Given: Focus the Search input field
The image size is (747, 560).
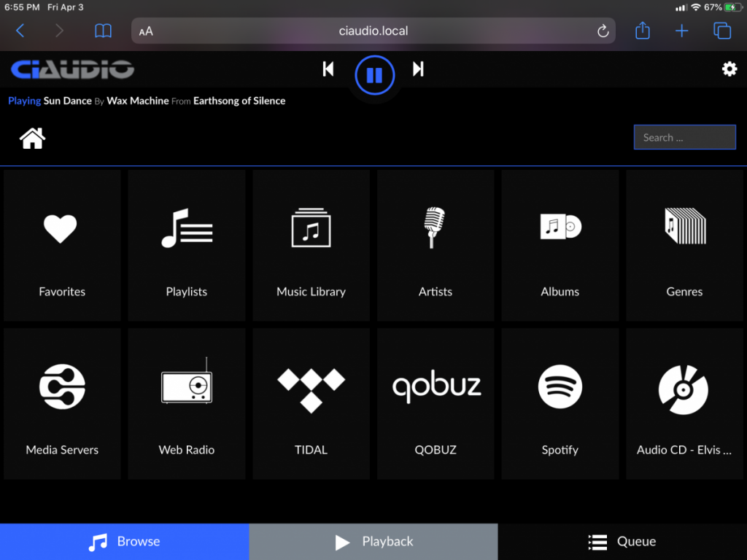Looking at the screenshot, I should tap(684, 137).
